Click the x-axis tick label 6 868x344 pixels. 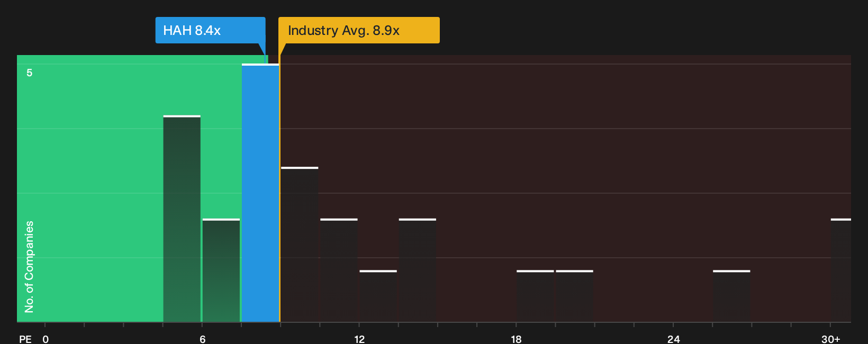[x=203, y=339]
